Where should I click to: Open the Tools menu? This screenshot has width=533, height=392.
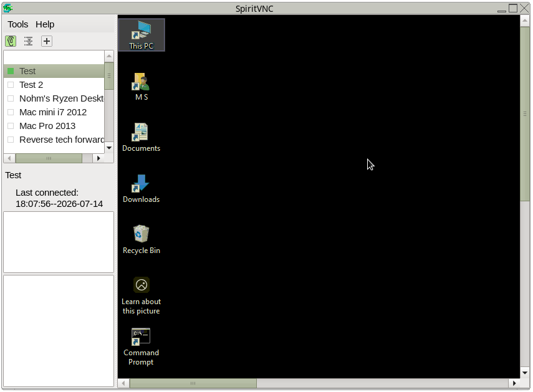pos(18,24)
